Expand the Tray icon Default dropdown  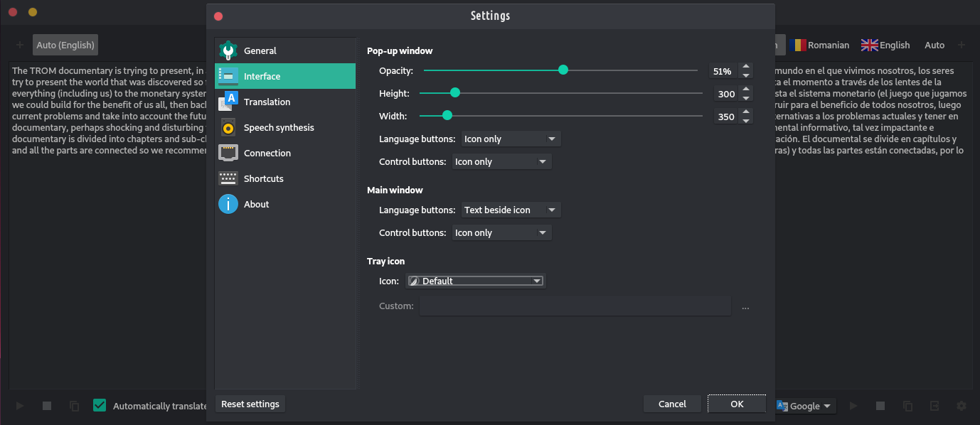[x=475, y=281]
